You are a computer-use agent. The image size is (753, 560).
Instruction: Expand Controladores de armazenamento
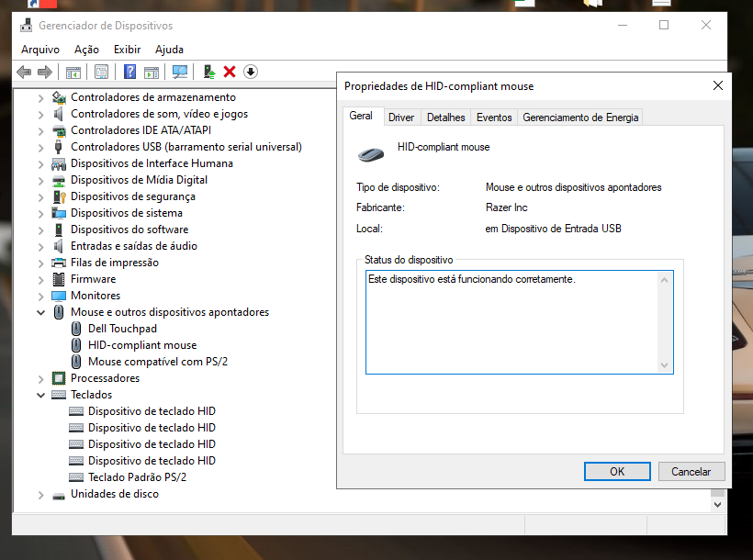(40, 98)
